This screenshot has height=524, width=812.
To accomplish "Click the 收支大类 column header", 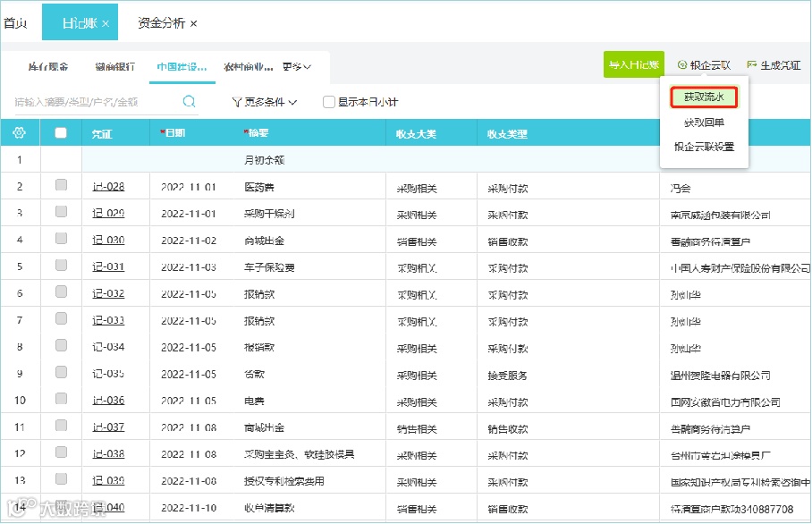I will click(417, 134).
